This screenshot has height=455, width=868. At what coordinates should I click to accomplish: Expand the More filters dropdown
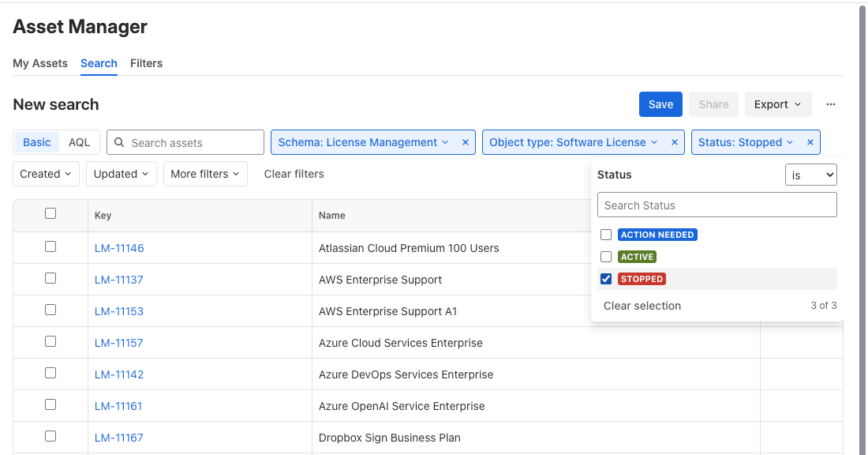point(205,174)
